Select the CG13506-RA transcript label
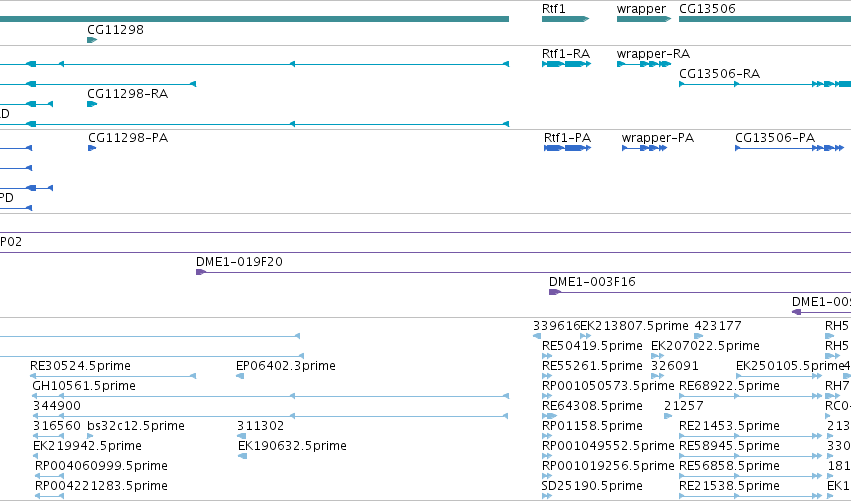The height and width of the screenshot is (501, 851). pos(719,74)
